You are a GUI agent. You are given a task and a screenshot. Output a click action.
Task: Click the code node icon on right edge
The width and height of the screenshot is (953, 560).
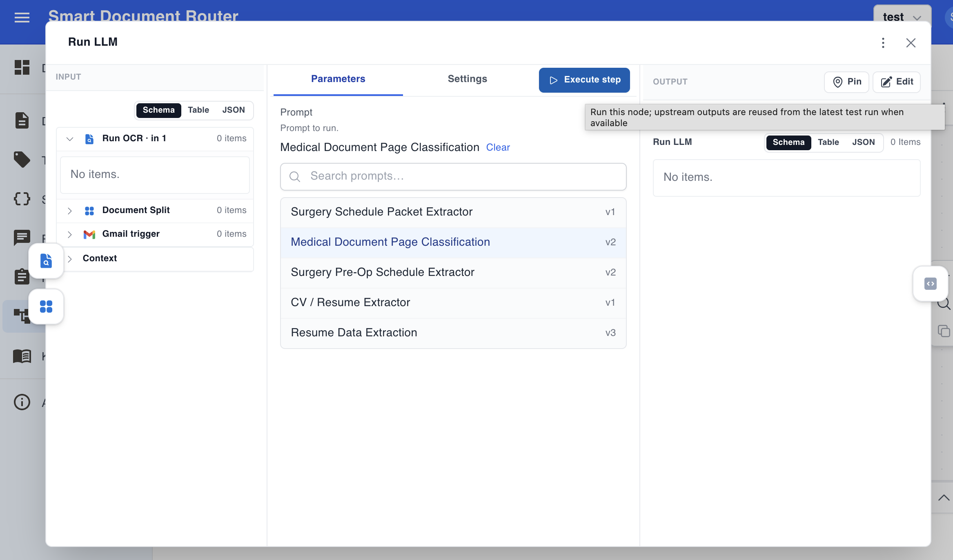[931, 284]
